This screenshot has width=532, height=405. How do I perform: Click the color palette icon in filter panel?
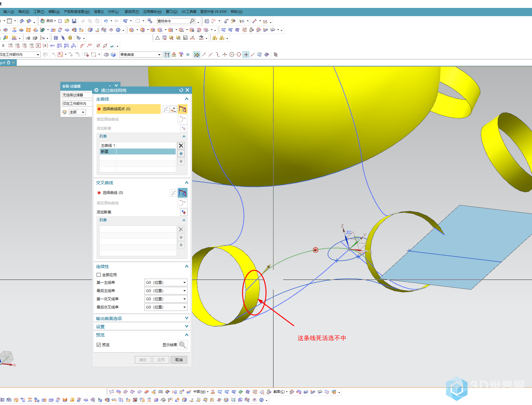[64, 112]
